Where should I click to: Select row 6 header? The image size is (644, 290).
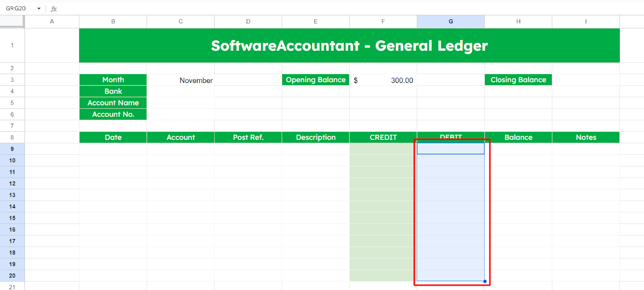coord(12,114)
